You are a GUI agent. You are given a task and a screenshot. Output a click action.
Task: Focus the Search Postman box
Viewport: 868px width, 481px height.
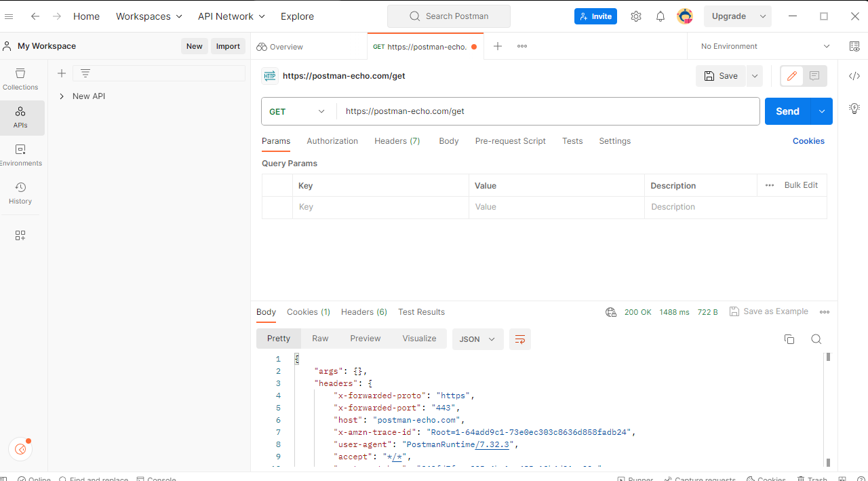coord(449,16)
